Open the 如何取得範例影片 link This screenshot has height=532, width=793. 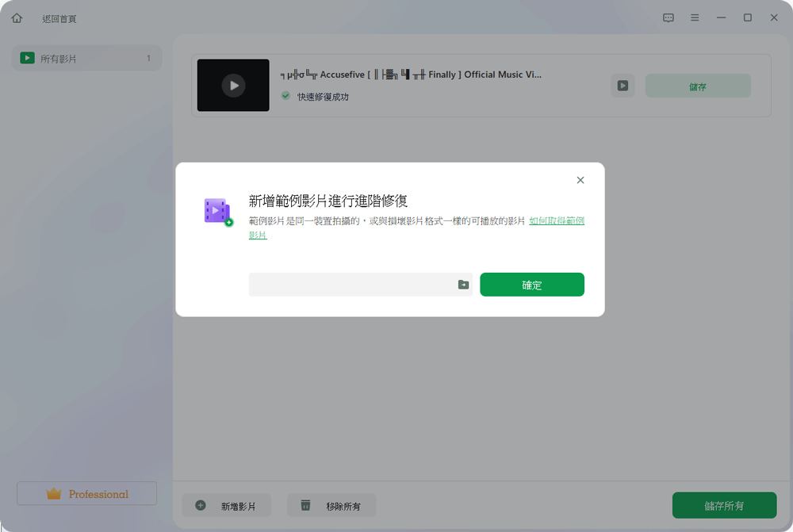(557, 221)
